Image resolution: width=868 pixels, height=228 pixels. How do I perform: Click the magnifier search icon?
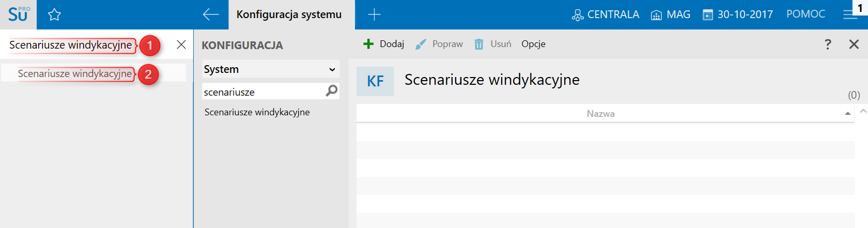pos(332,91)
